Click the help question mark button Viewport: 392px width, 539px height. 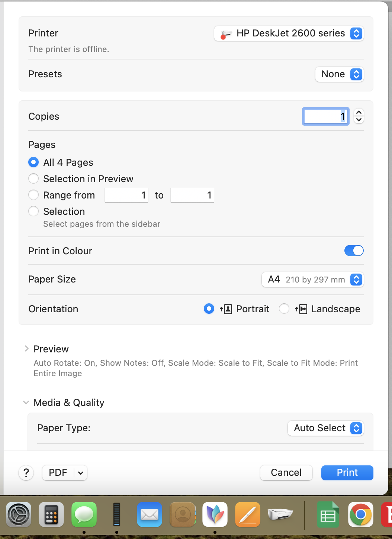click(26, 473)
